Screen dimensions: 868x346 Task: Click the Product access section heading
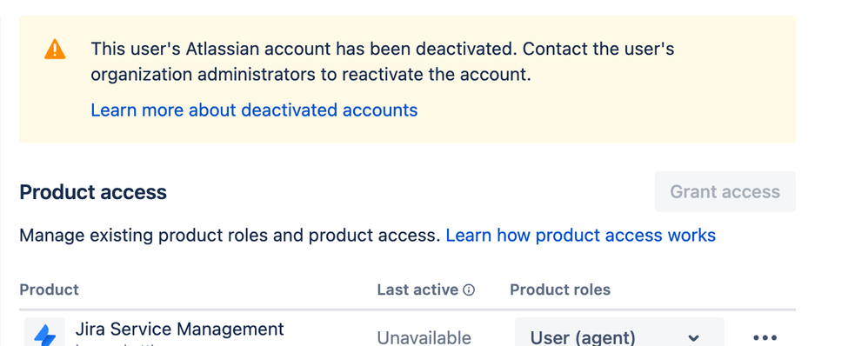(93, 192)
